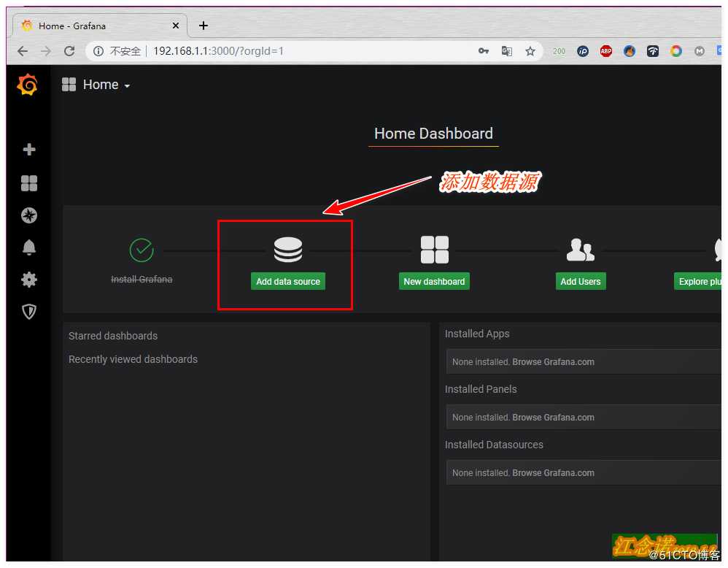Image resolution: width=728 pixels, height=568 pixels.
Task: Click the saved password key icon
Action: pos(484,51)
